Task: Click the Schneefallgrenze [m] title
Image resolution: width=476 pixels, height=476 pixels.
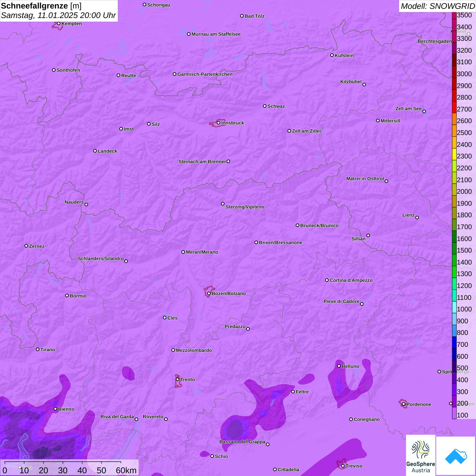Action: click(41, 6)
